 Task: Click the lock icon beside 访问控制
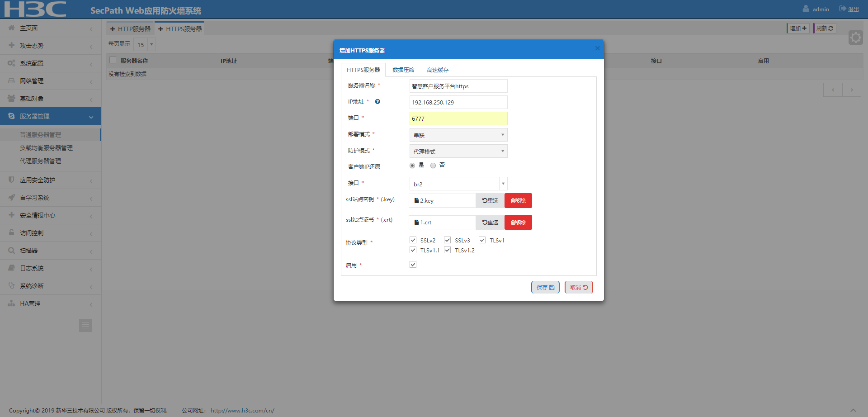(x=12, y=233)
